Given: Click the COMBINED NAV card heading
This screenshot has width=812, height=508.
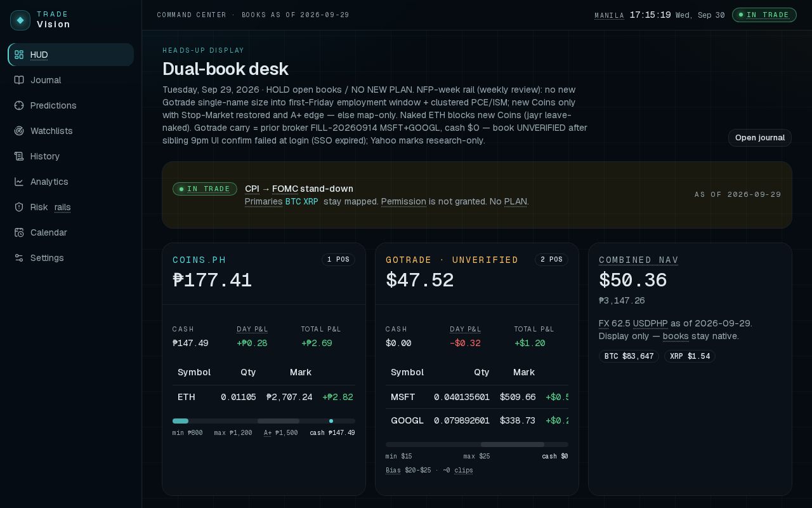Looking at the screenshot, I should (639, 260).
